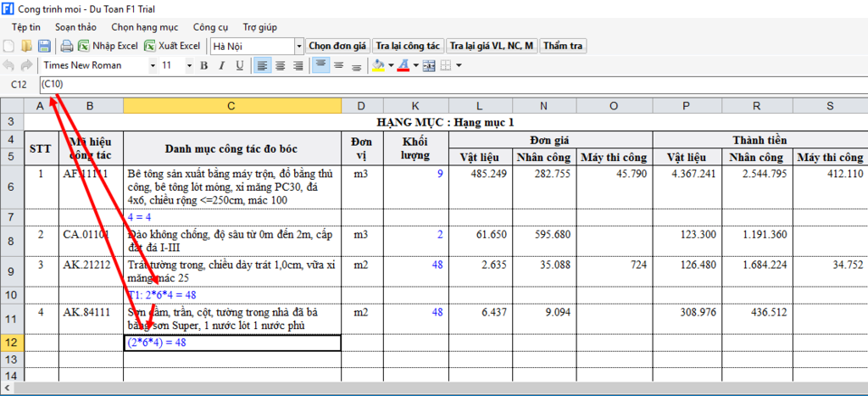Click value 308.976 in row 11
868x396 pixels.
coord(687,319)
